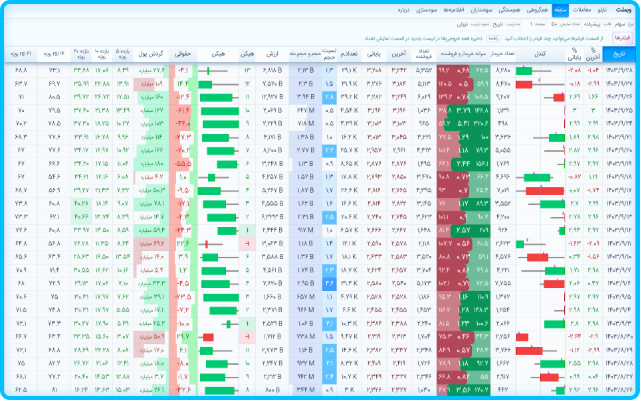640x400 pixels.
Task: Click the راهنما help button
Action: (493, 38)
